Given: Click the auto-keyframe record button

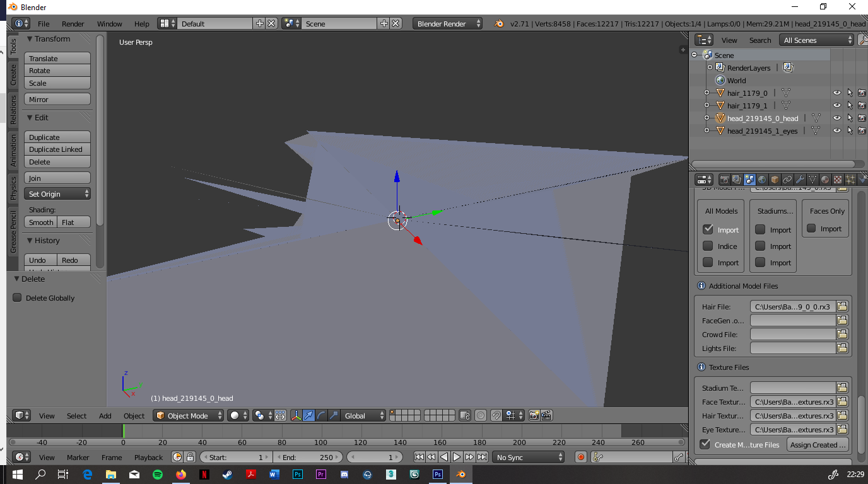Looking at the screenshot, I should (x=581, y=457).
